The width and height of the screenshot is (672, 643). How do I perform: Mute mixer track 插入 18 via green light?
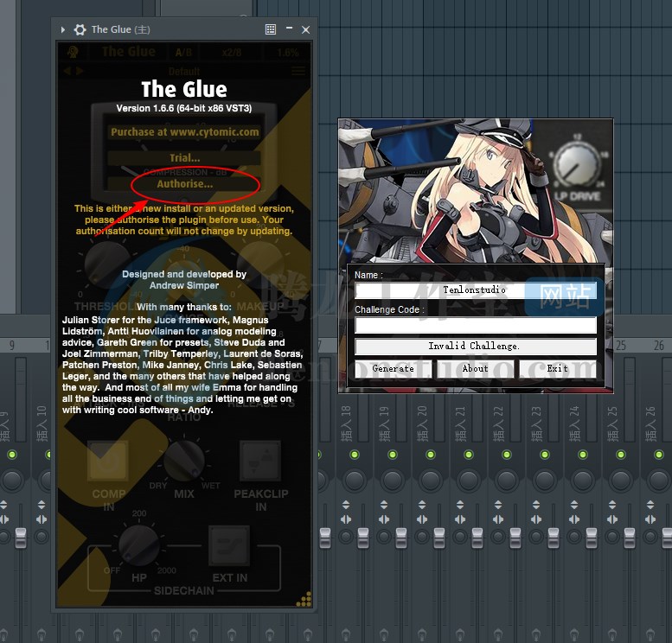355,455
